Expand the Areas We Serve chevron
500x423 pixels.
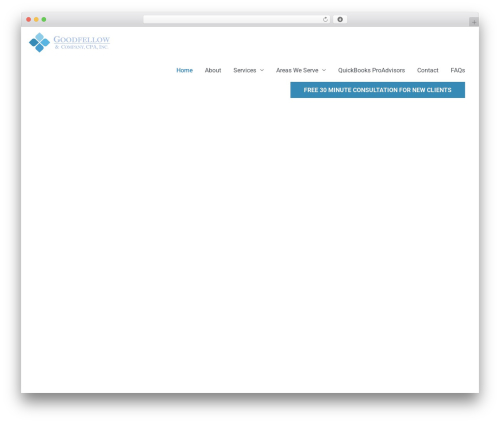tap(324, 70)
